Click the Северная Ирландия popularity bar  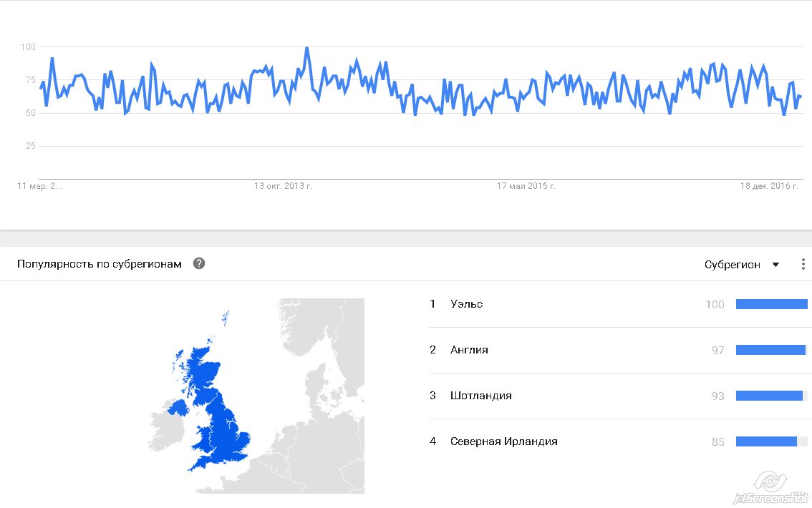766,441
